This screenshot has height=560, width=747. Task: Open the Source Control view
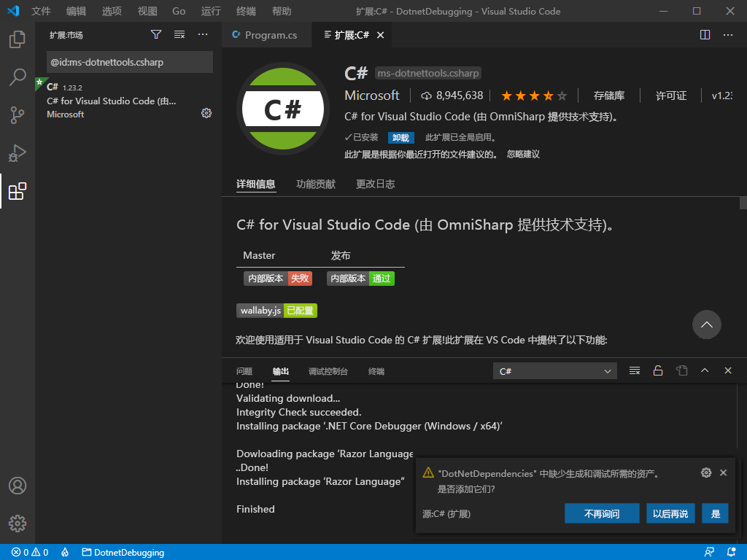tap(18, 115)
